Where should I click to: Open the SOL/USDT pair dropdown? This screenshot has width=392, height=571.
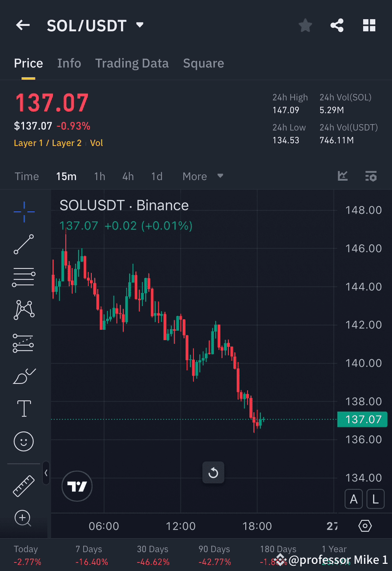click(x=139, y=26)
